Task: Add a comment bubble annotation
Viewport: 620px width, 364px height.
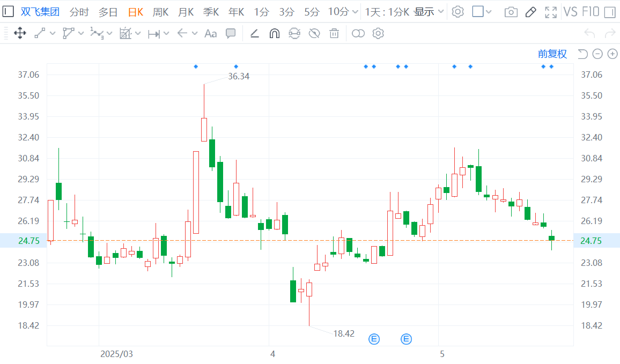Action: (231, 34)
